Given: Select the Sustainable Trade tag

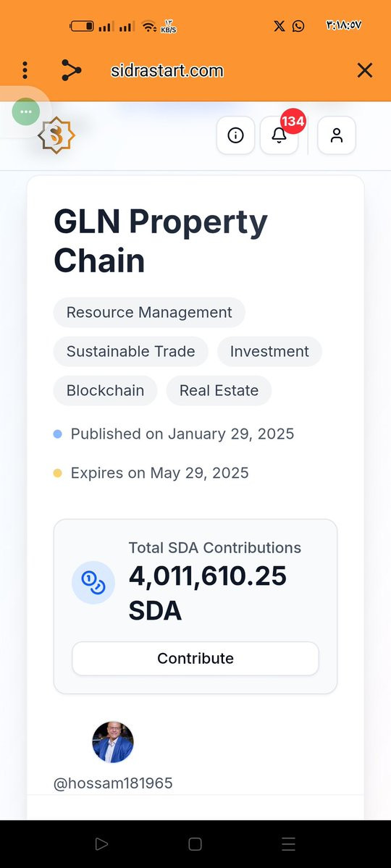Looking at the screenshot, I should point(131,352).
